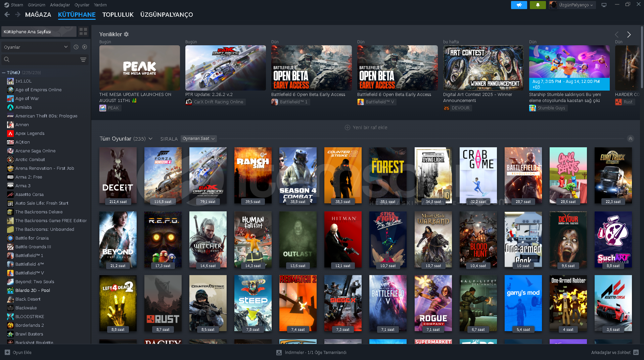The image size is (644, 360).
Task: Open friends chat icon at bottom right
Action: click(636, 352)
